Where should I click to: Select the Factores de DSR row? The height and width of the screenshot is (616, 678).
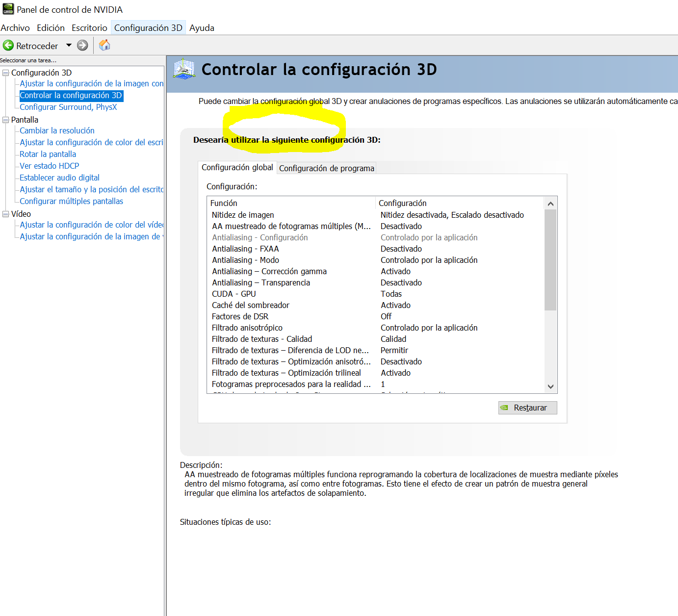pos(376,316)
